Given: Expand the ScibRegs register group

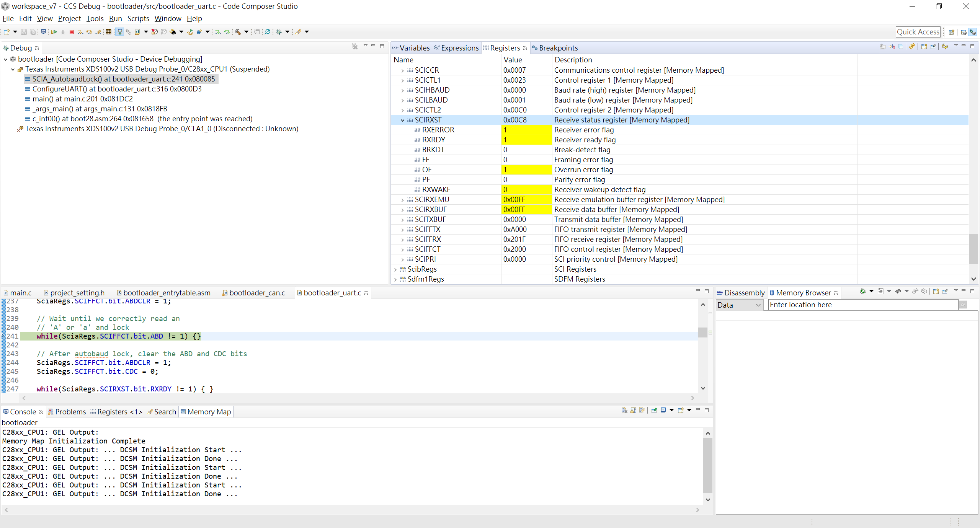Looking at the screenshot, I should click(x=395, y=269).
